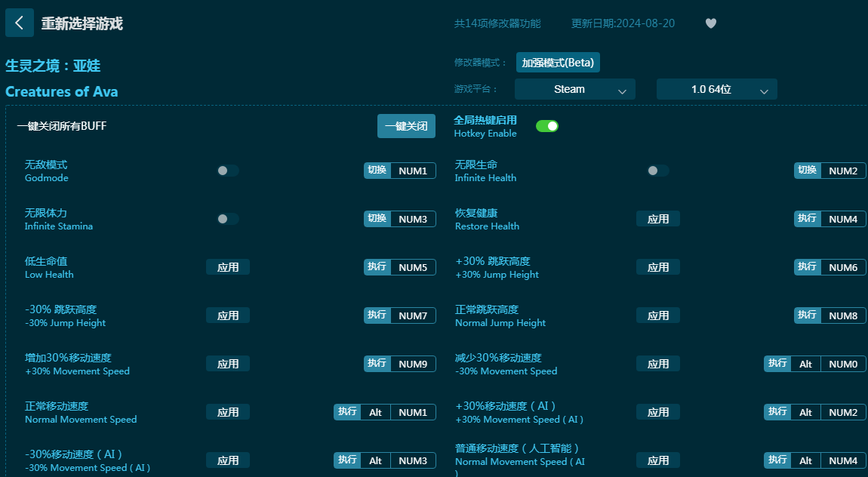The image size is (868, 477).
Task: Disable the global Hotkey Enable toggle
Action: click(547, 126)
